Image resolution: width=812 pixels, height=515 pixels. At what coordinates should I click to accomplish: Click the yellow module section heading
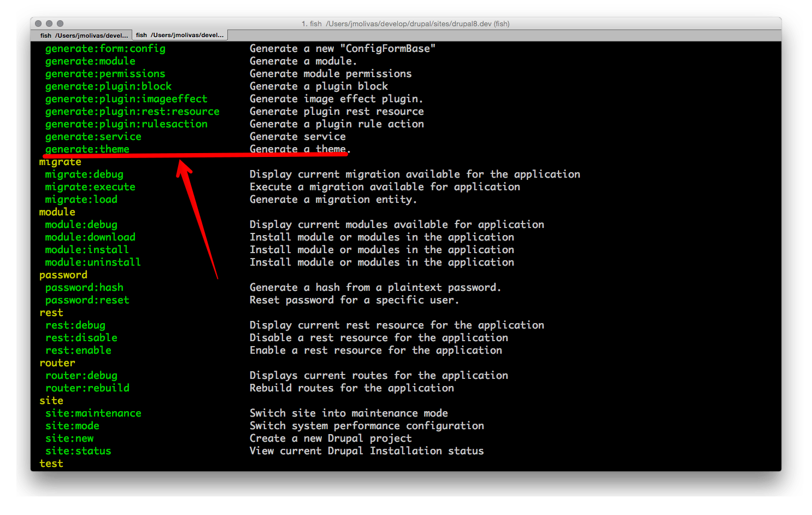point(57,212)
